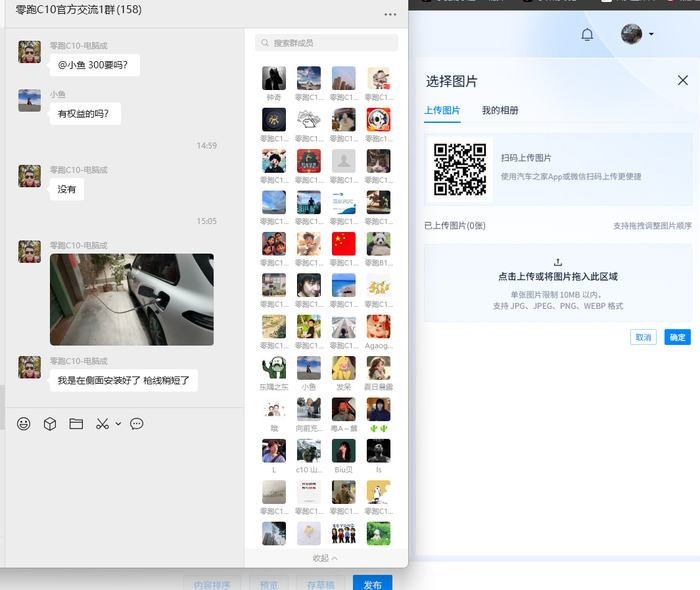This screenshot has width=700, height=590.
Task: Open the notification bell
Action: (587, 34)
